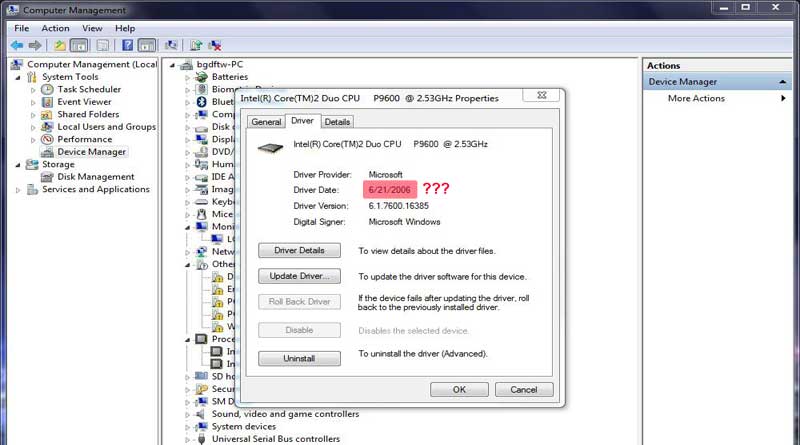800x445 pixels.
Task: Click the Microsoft Windows digital signer text
Action: point(404,222)
